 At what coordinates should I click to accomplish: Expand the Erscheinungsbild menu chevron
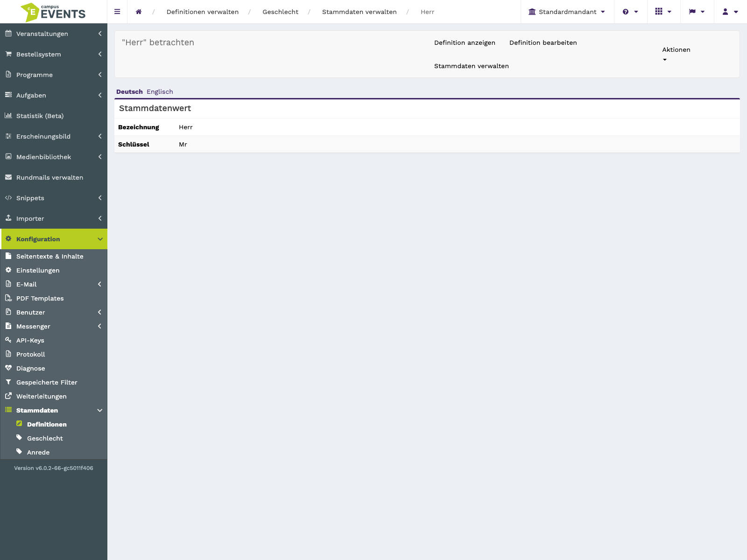[100, 136]
